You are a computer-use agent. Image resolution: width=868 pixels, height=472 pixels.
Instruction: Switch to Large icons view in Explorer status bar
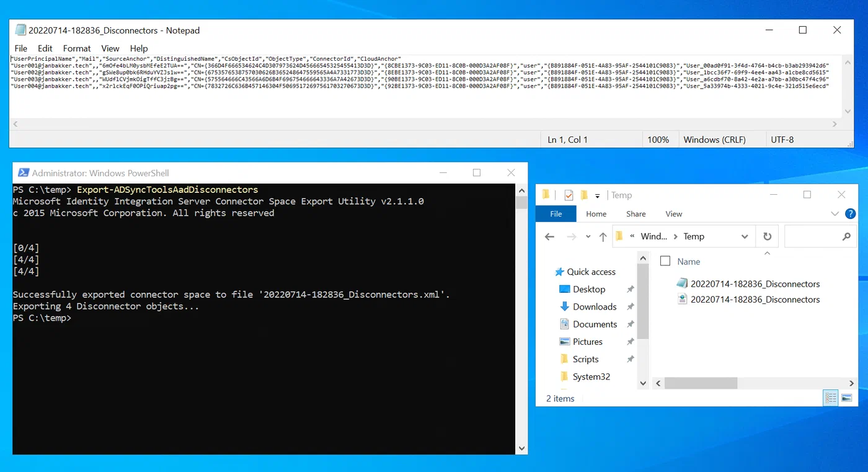click(847, 398)
